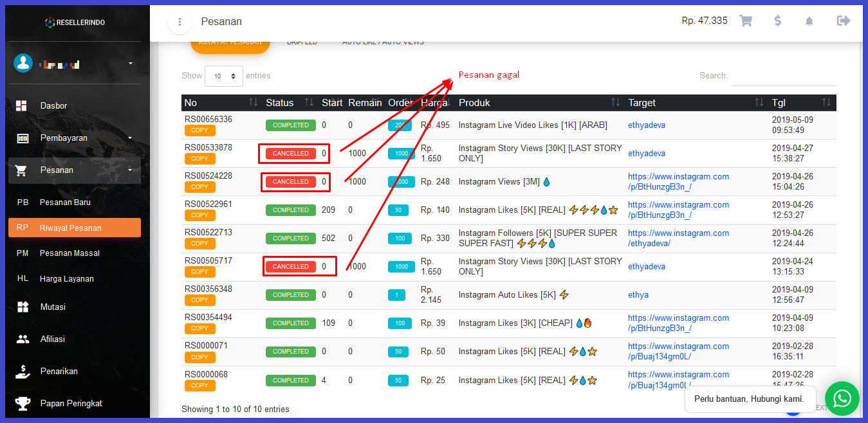Image resolution: width=868 pixels, height=423 pixels.
Task: Sort the table by Tgl column
Action: click(x=801, y=103)
